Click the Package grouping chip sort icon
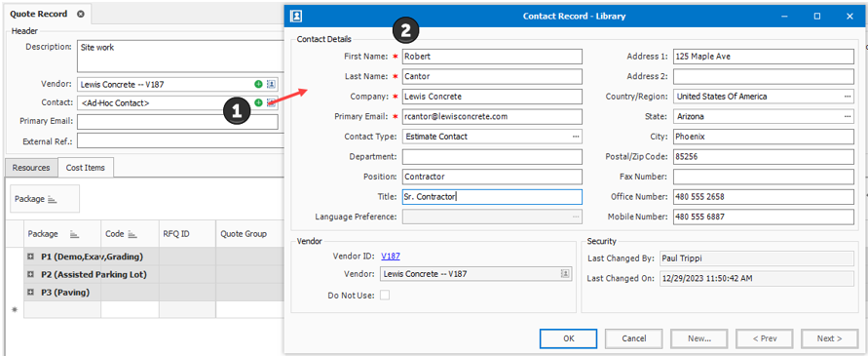 pyautogui.click(x=53, y=199)
